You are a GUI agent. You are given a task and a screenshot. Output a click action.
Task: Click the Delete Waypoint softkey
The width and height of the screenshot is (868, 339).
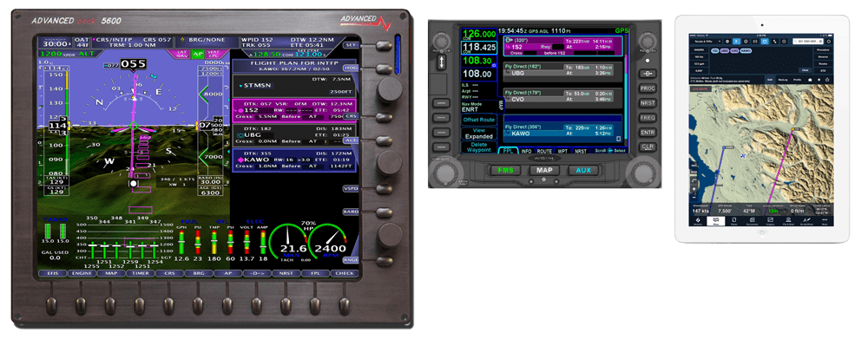pyautogui.click(x=479, y=147)
